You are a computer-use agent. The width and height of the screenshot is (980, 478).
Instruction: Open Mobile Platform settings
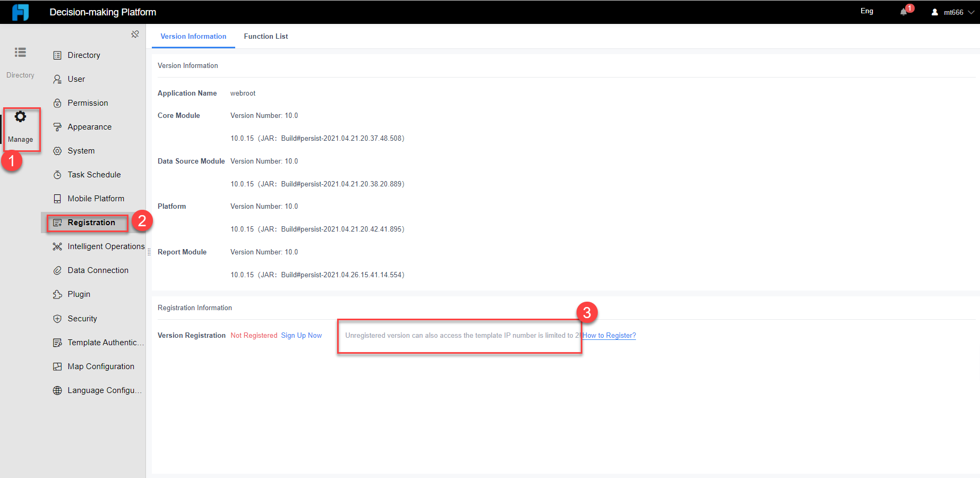[95, 198]
